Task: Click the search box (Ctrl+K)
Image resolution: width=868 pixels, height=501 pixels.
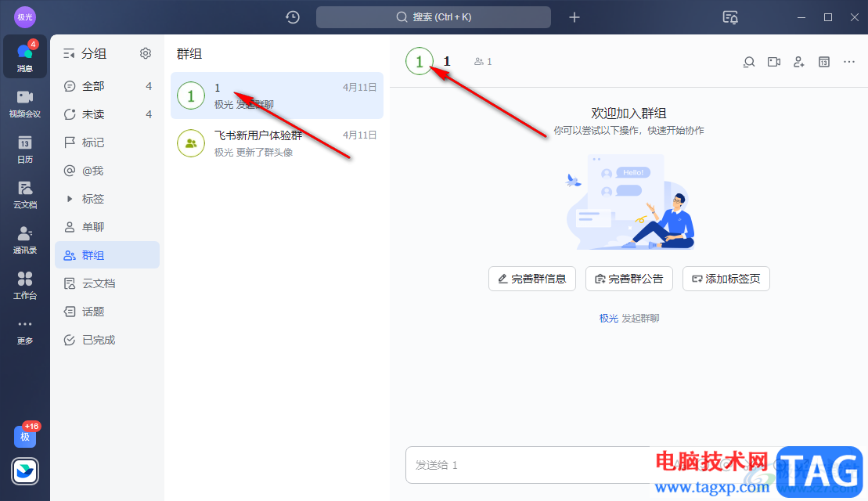Action: coord(434,17)
